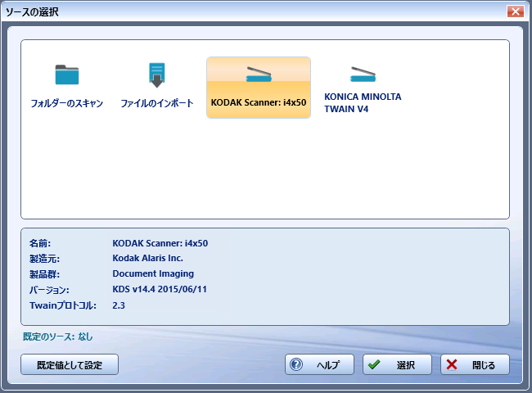
Task: Click the Twain protocol value 2.3
Action: (x=119, y=305)
